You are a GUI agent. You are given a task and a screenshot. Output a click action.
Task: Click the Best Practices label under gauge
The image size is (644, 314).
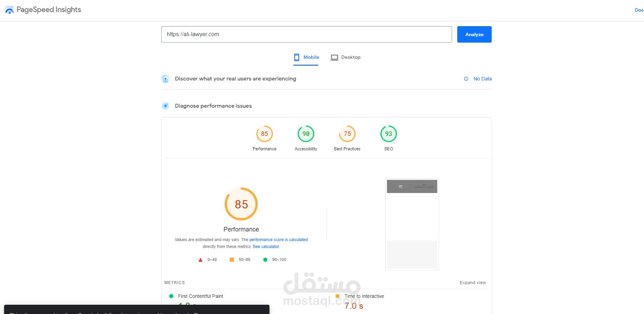(347, 149)
